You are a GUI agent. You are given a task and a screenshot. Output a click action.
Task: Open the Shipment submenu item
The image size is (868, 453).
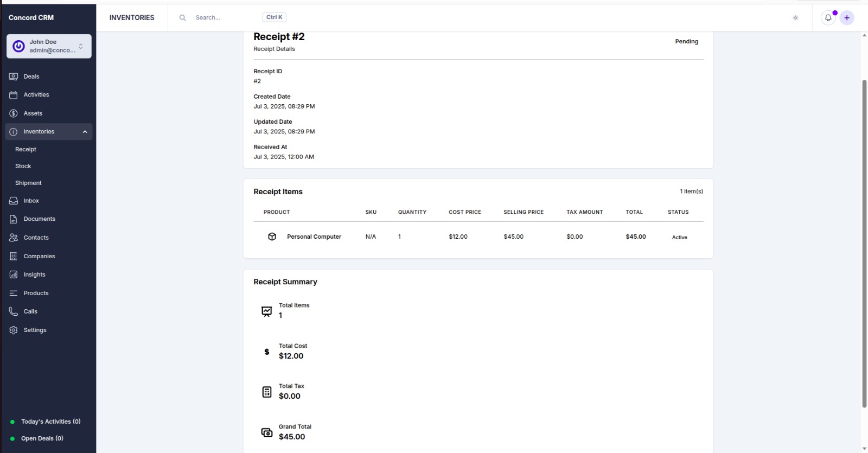click(x=28, y=183)
